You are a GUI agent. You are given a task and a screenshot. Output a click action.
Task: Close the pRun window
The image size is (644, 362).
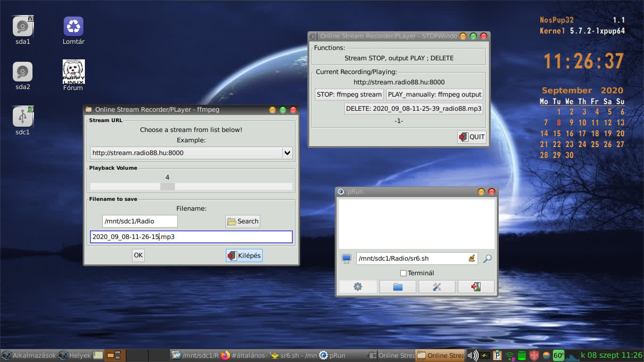coord(492,192)
